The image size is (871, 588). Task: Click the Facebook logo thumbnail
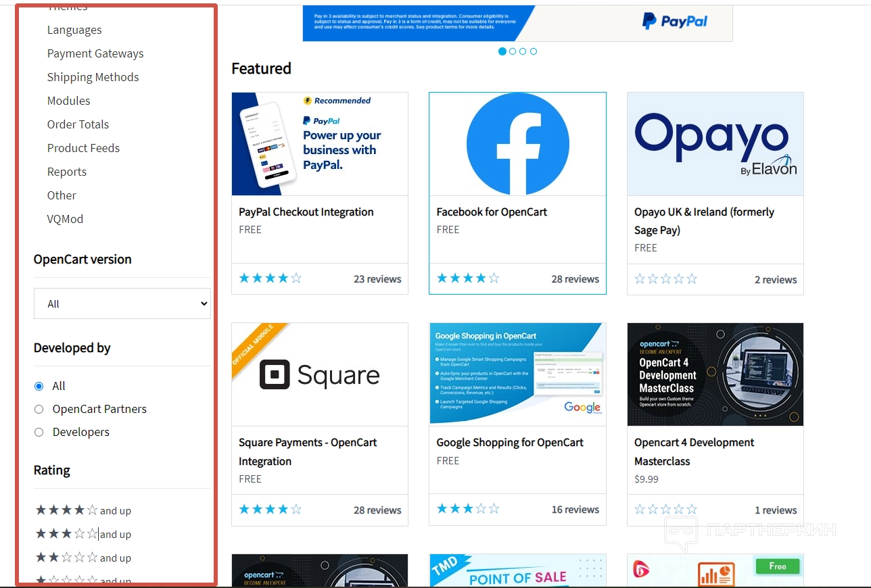(517, 144)
